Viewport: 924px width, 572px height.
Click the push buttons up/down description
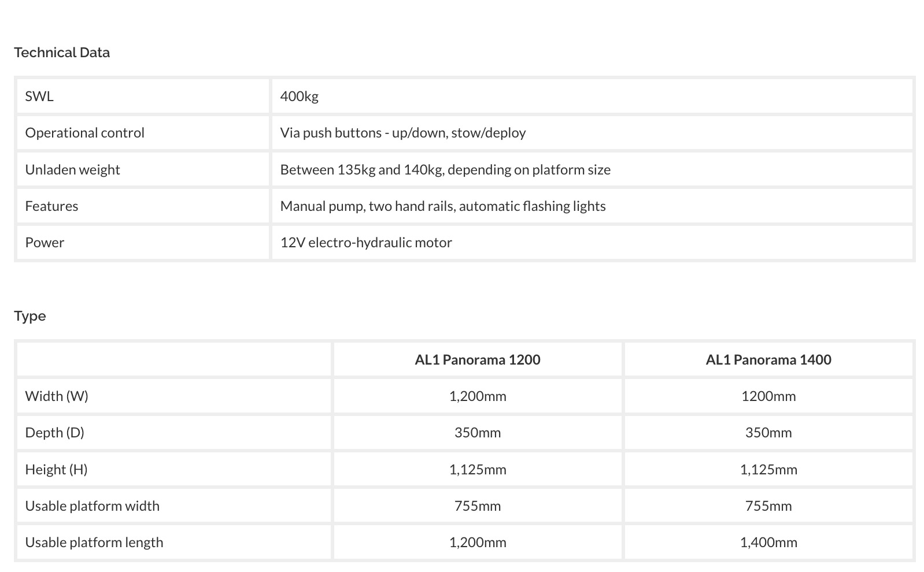(402, 133)
